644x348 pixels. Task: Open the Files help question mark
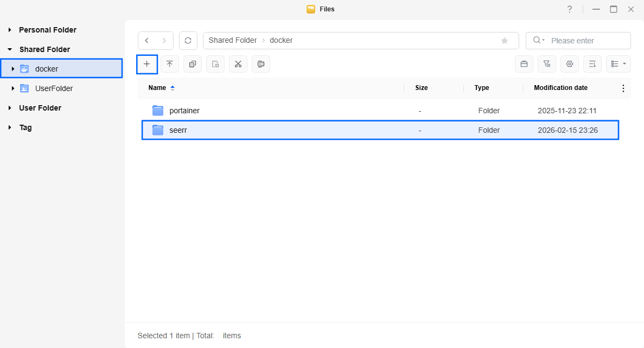(x=569, y=9)
